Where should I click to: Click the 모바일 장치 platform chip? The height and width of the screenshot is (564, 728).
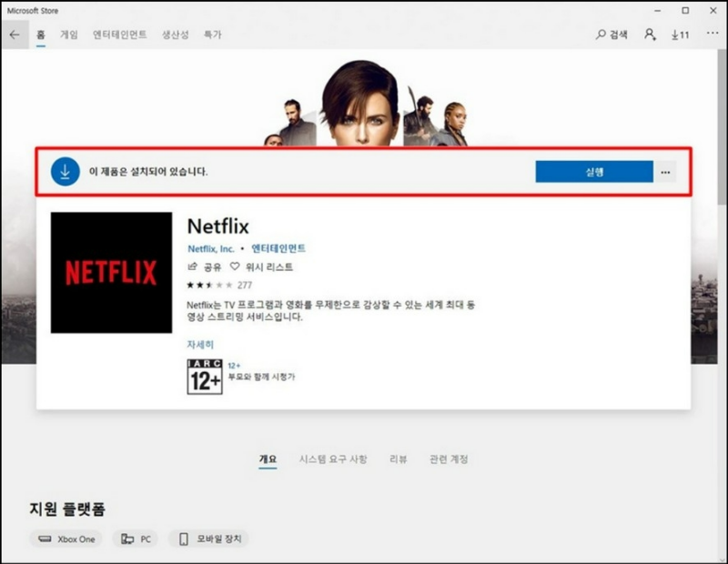coord(208,539)
